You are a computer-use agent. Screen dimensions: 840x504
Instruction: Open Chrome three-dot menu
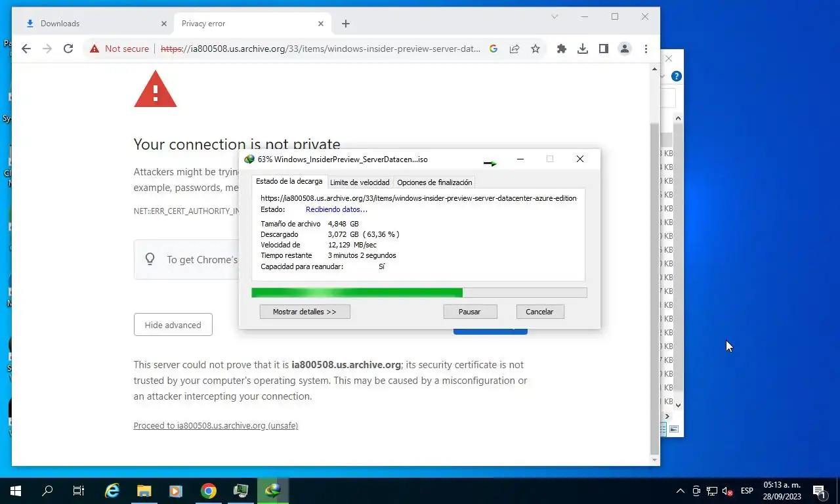[x=646, y=49]
